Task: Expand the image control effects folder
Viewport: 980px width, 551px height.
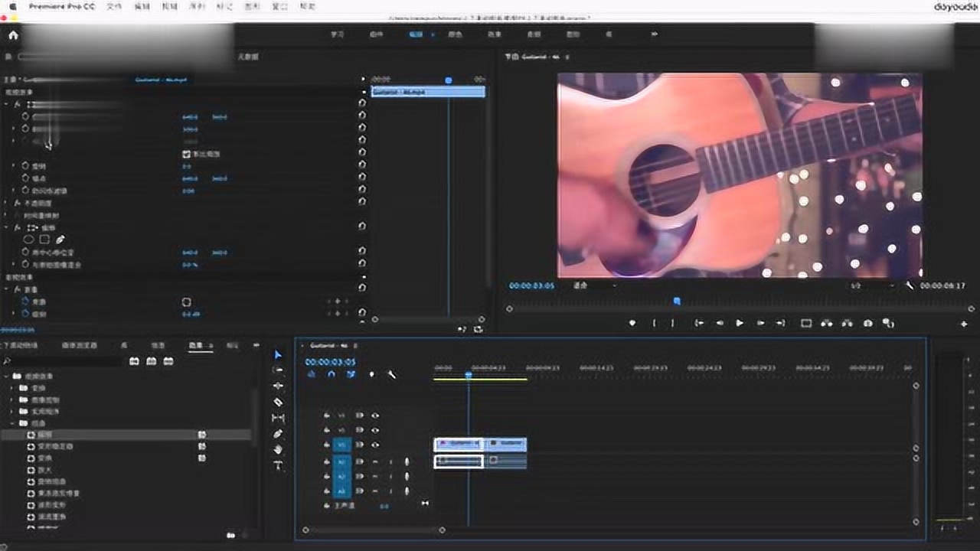Action: (13, 399)
